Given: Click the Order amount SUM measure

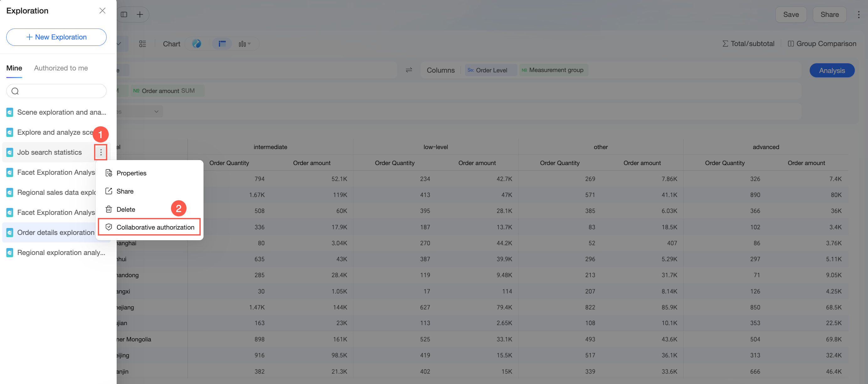Looking at the screenshot, I should (x=167, y=91).
